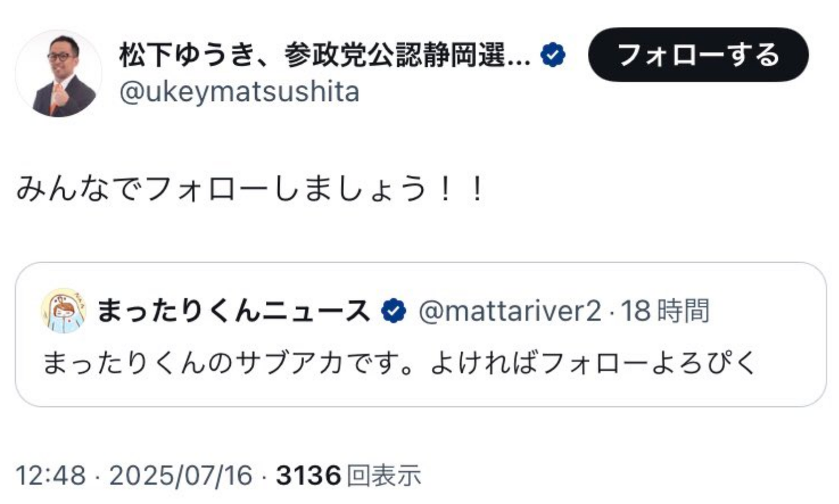Screen dimensions: 839x504
Task: Click the フォローする button
Action: tap(698, 54)
